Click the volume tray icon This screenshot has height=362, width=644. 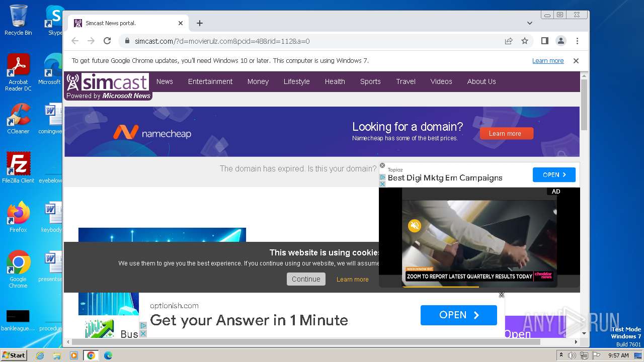pyautogui.click(x=572, y=355)
